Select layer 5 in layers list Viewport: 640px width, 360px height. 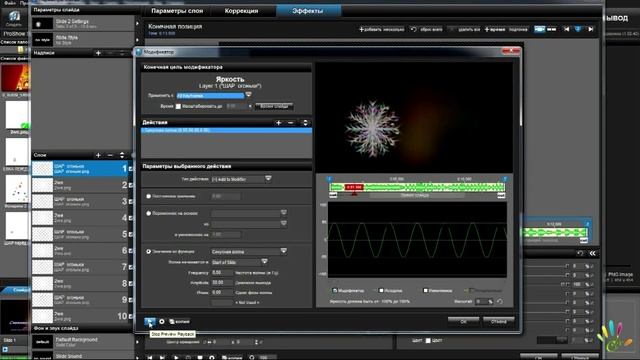[82, 234]
